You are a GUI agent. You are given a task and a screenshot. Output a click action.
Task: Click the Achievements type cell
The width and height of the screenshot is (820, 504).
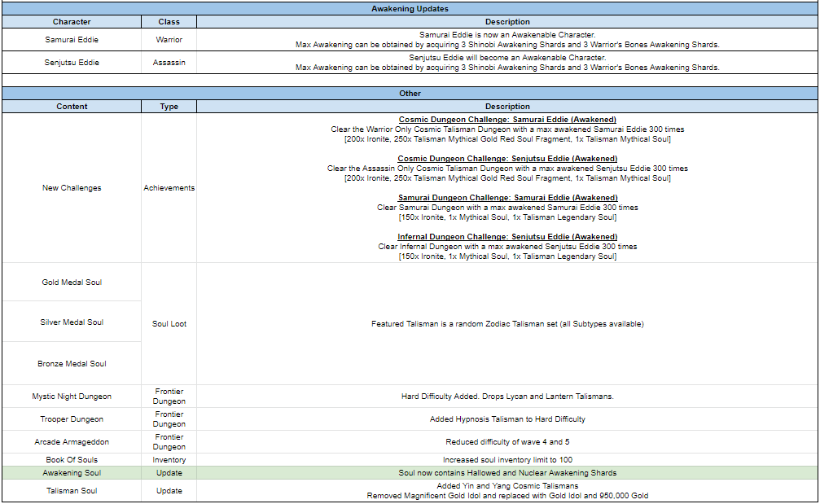pyautogui.click(x=169, y=188)
